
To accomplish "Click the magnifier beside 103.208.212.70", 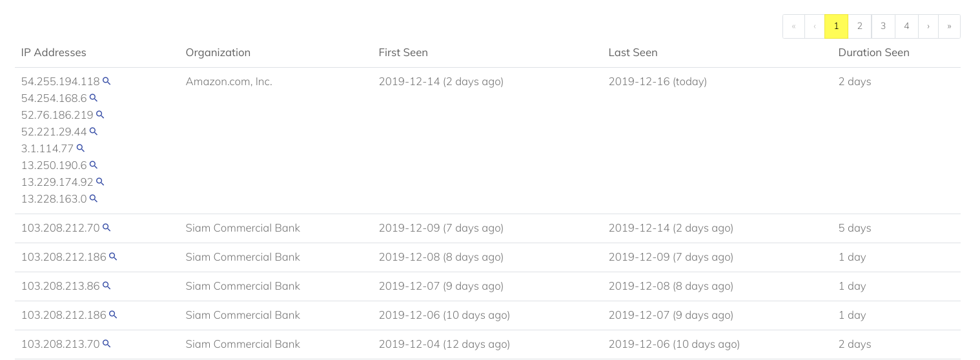I will click(107, 228).
